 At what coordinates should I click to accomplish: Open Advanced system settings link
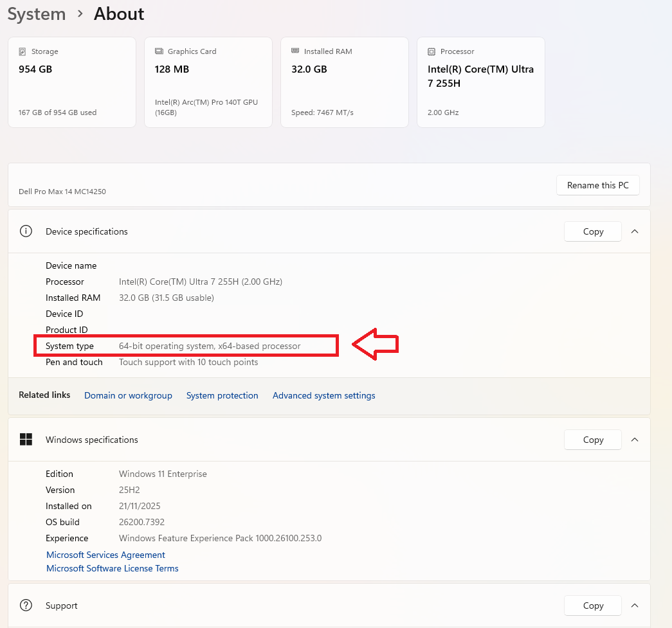323,395
